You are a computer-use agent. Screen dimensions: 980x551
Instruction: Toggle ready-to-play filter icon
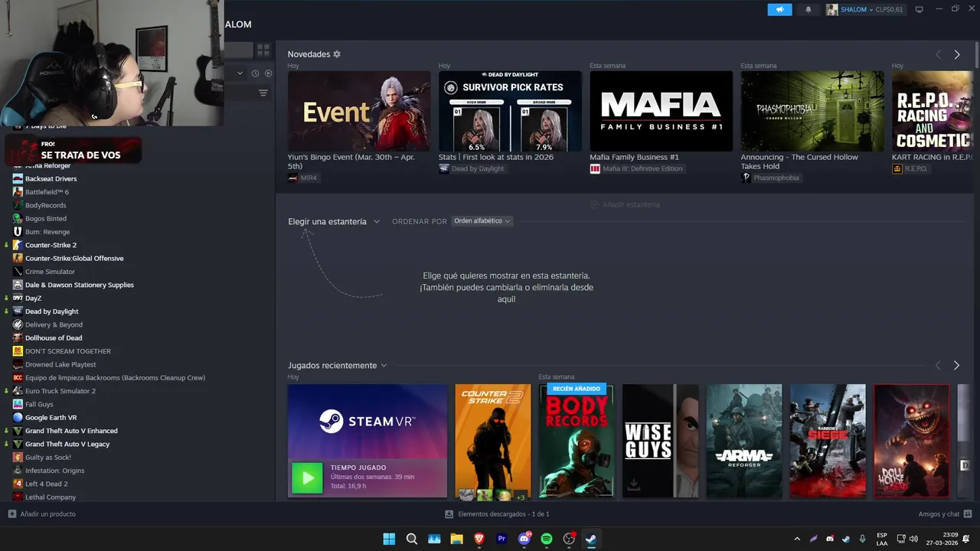pos(268,73)
